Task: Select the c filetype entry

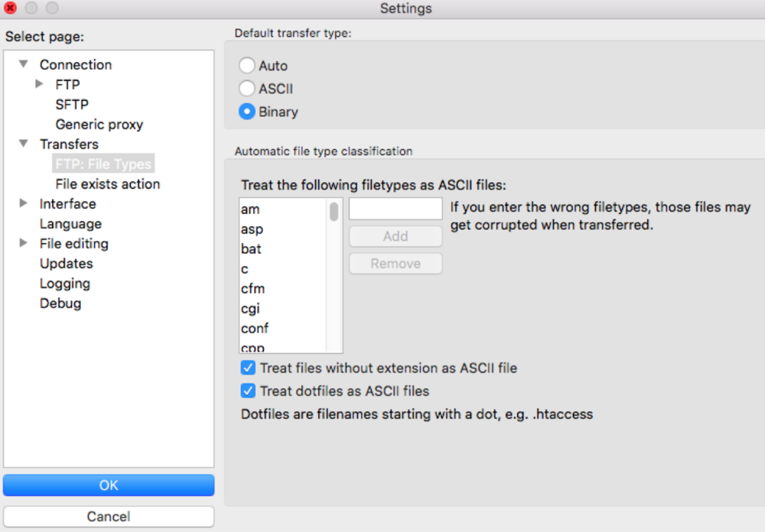Action: click(x=245, y=269)
